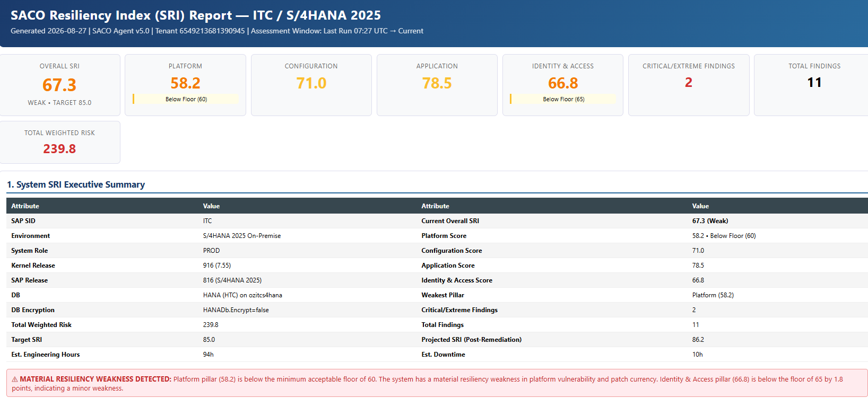868x398 pixels.
Task: Click the Below Floor (60) badge in Platform card
Action: tap(186, 99)
